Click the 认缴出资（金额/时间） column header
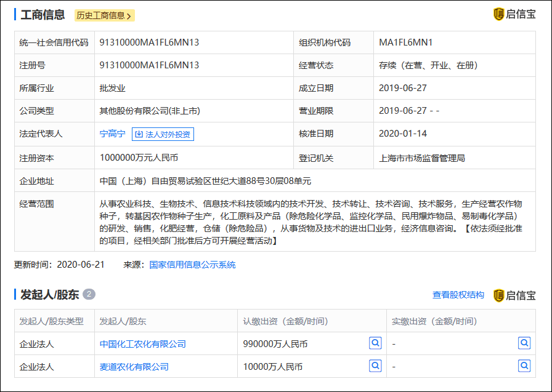The width and height of the screenshot is (552, 392). (285, 321)
